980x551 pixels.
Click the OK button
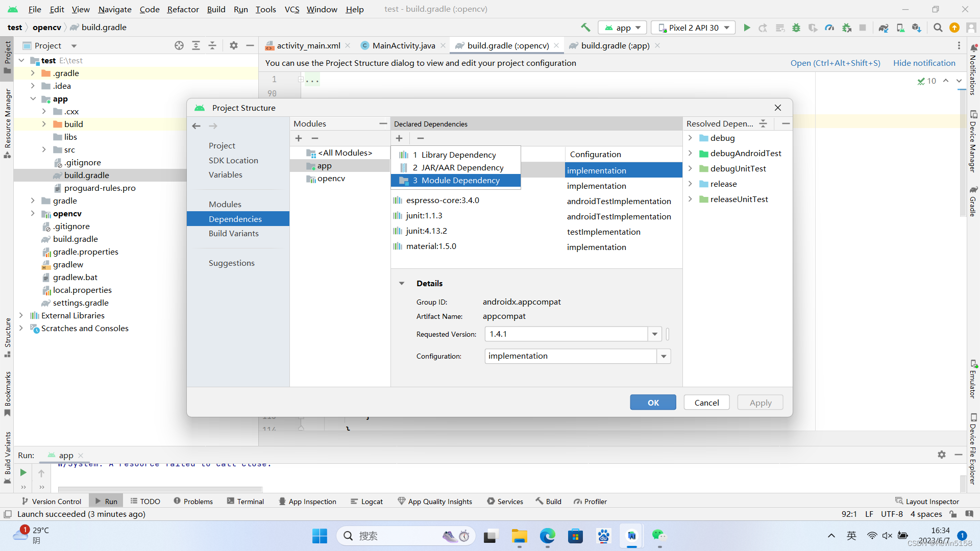pos(653,403)
